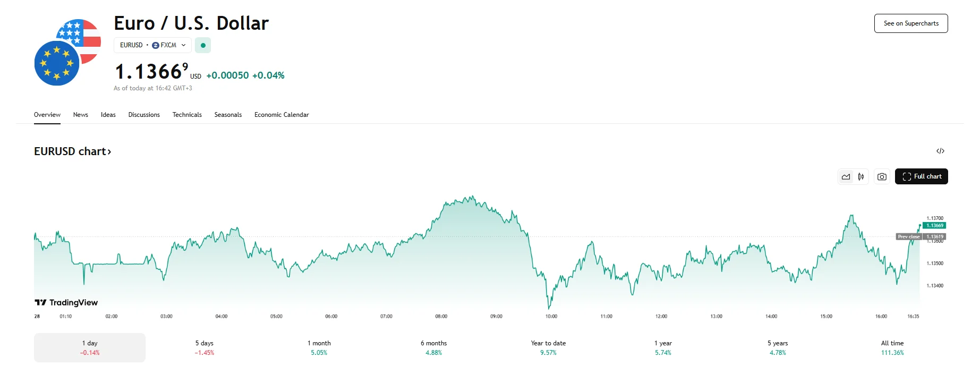
Task: Open the embed code widget icon
Action: coord(940,151)
